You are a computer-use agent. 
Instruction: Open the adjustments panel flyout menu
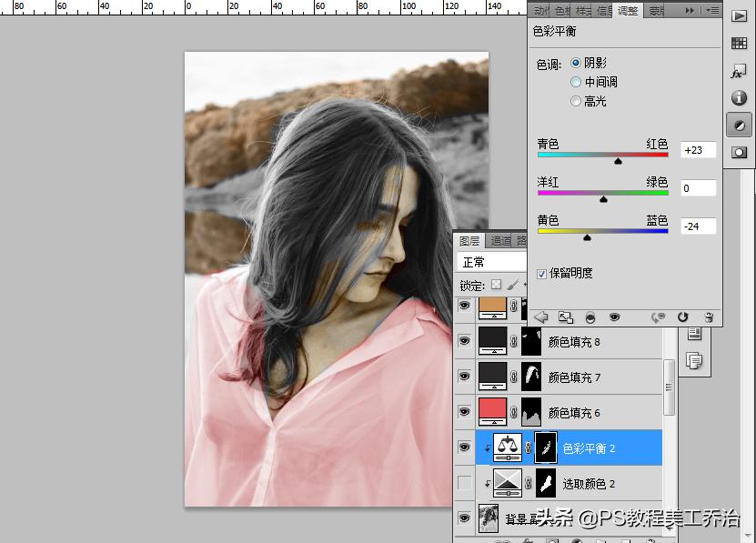711,10
